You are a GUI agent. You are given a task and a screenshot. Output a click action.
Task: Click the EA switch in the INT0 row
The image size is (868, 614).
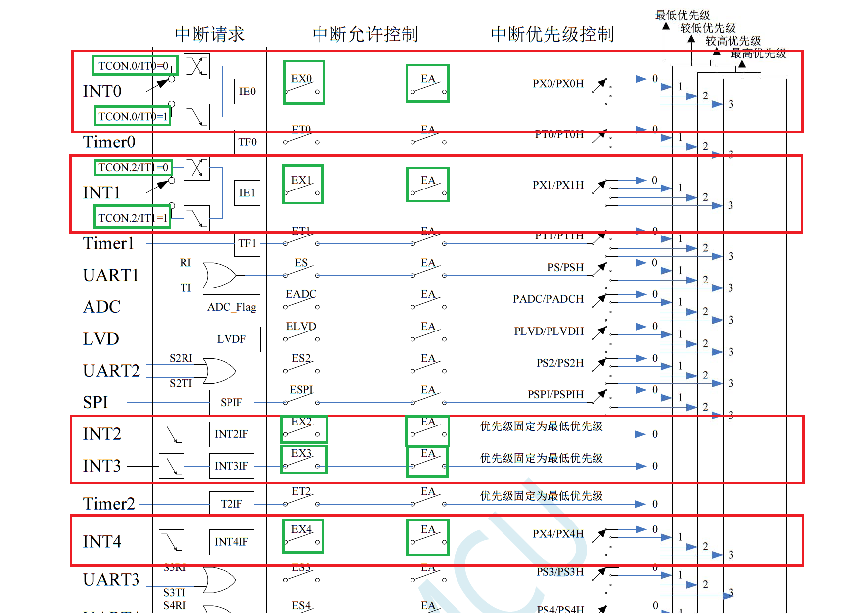(428, 88)
